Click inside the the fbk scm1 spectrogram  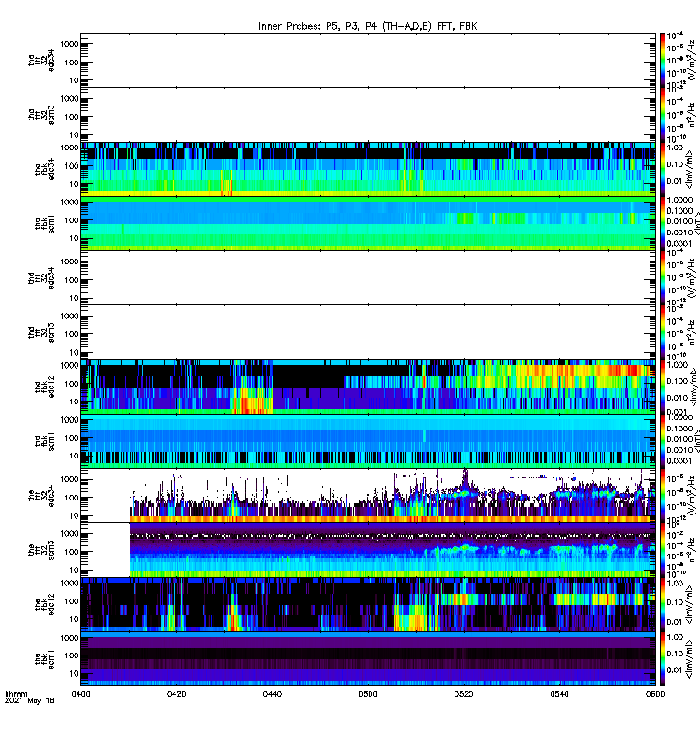click(368, 659)
